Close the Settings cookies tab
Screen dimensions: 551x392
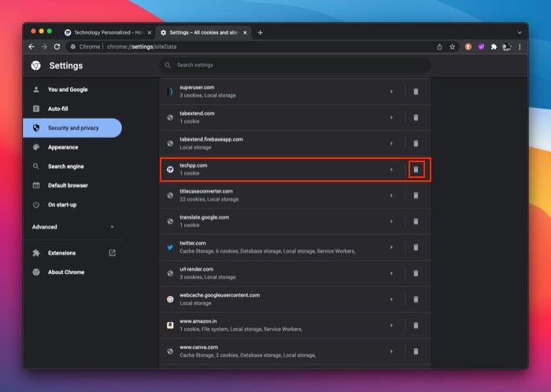pos(245,33)
